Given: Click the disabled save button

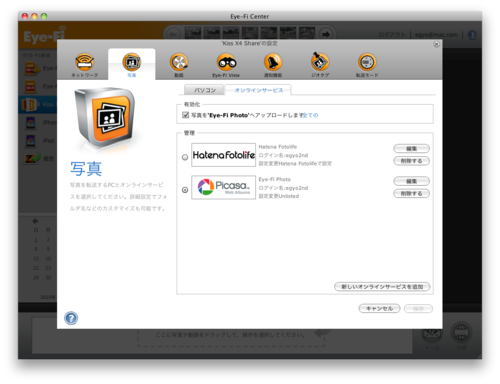Looking at the screenshot, I should click(418, 308).
